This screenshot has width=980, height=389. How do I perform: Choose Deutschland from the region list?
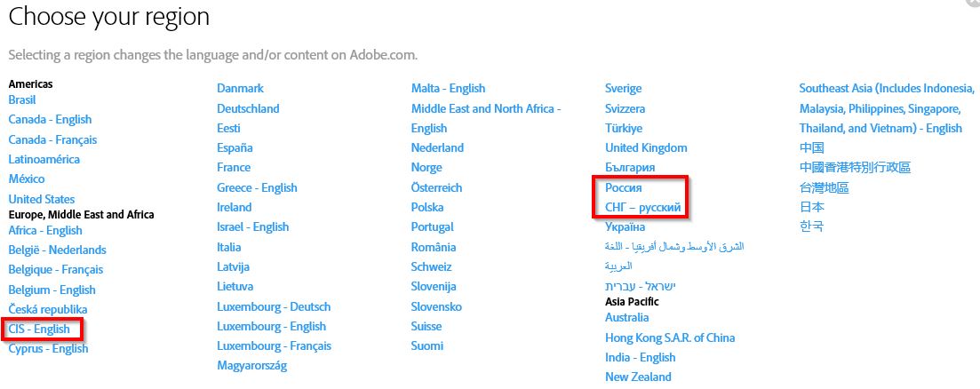pyautogui.click(x=248, y=108)
